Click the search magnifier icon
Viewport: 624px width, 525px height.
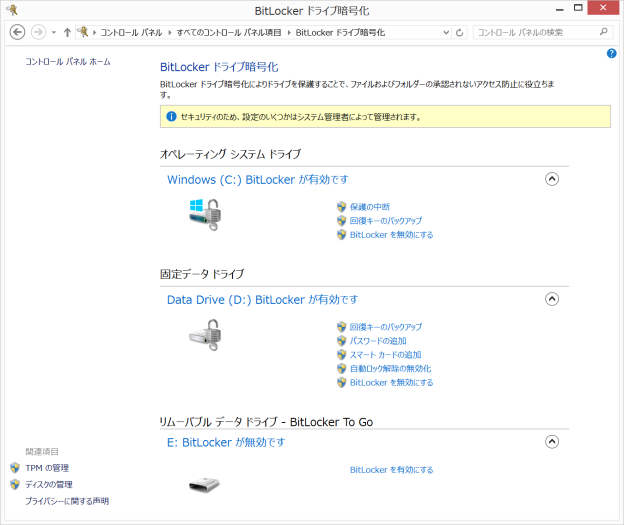(x=604, y=32)
